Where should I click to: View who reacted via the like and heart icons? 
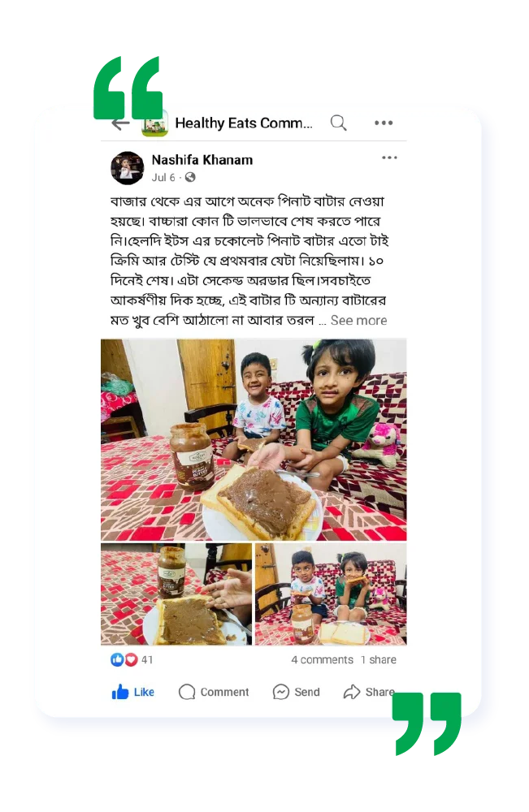124,659
